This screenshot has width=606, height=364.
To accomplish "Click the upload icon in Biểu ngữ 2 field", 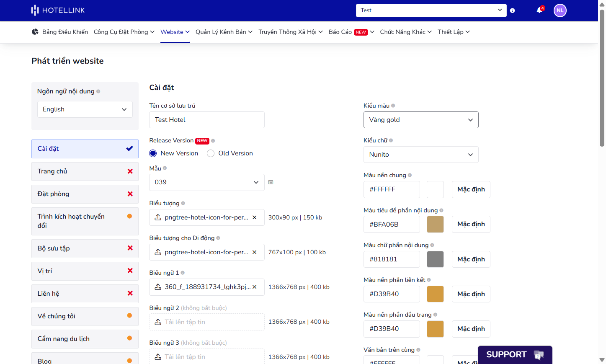I will 158,322.
